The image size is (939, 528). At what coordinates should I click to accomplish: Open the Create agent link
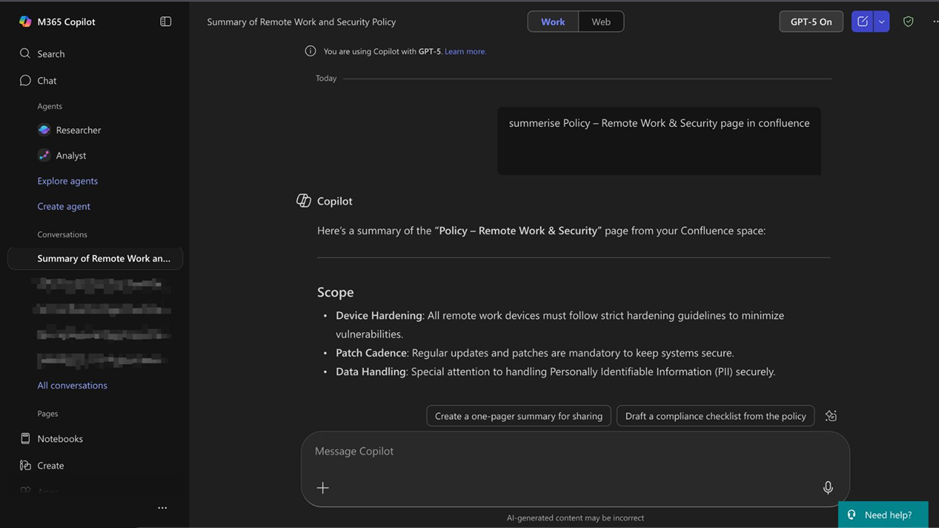[x=63, y=206]
